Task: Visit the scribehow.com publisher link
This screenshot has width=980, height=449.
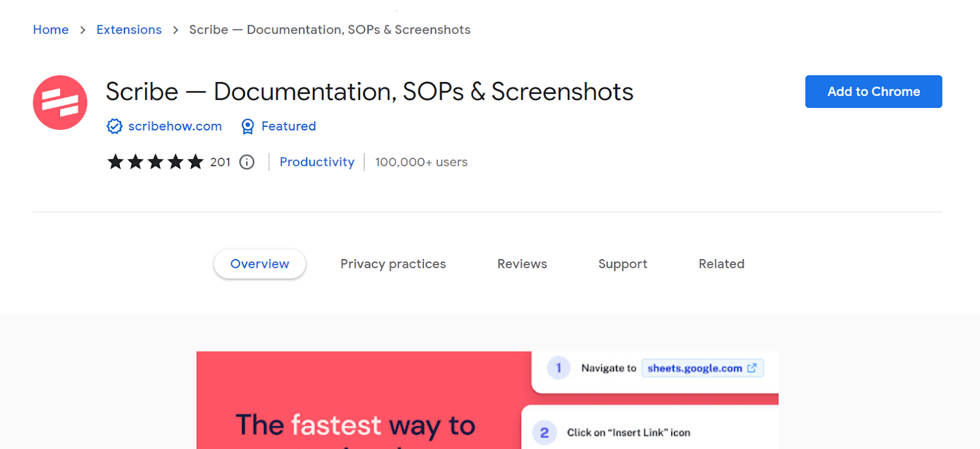Action: point(175,126)
